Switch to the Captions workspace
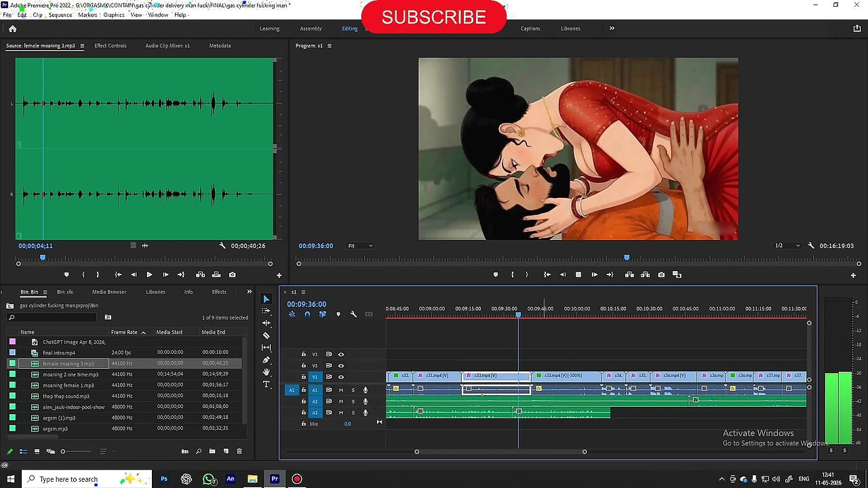868x488 pixels. pos(530,28)
